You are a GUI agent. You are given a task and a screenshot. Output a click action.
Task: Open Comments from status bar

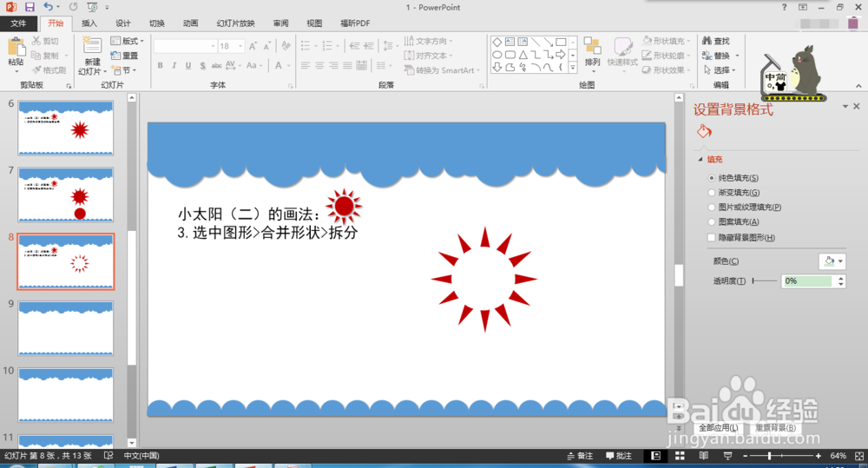point(618,456)
